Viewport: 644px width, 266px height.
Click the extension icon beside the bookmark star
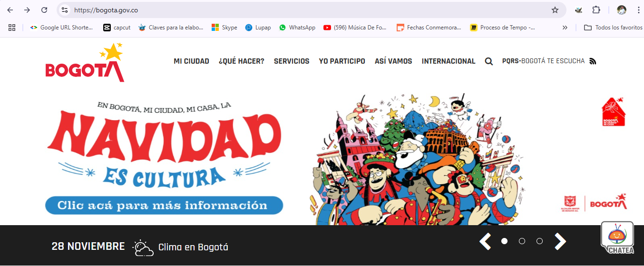tap(579, 10)
